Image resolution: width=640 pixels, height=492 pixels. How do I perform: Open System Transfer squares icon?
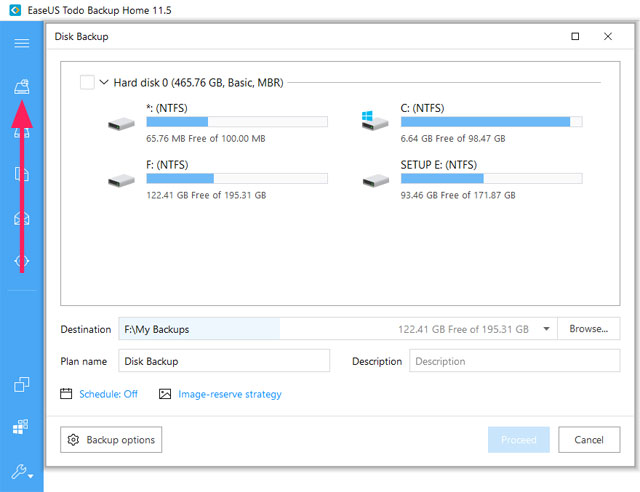pos(21,427)
